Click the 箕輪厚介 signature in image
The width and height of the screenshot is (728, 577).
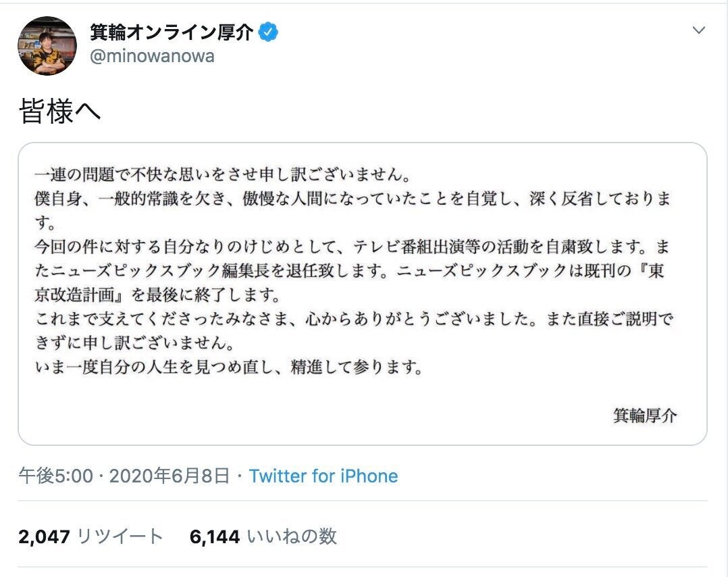[x=644, y=415]
